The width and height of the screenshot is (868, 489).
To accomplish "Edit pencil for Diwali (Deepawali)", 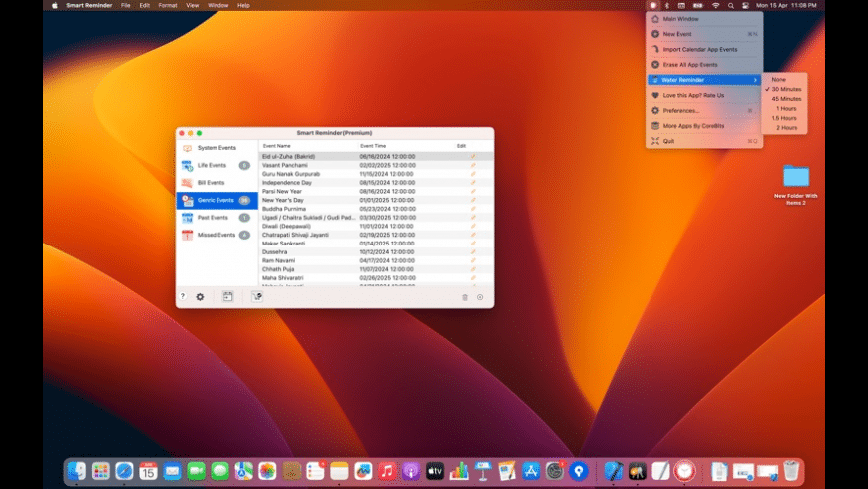I will point(473,226).
